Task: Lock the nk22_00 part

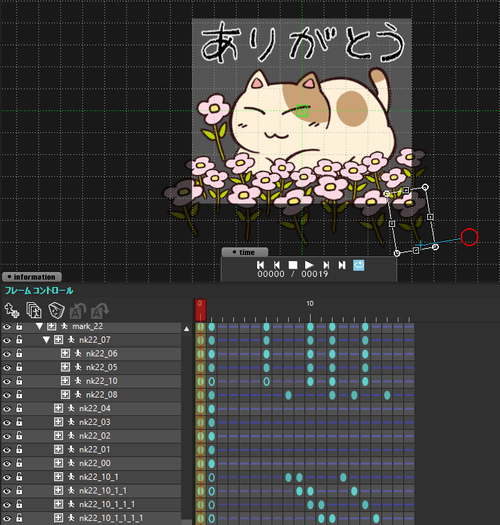Action: coord(19,463)
